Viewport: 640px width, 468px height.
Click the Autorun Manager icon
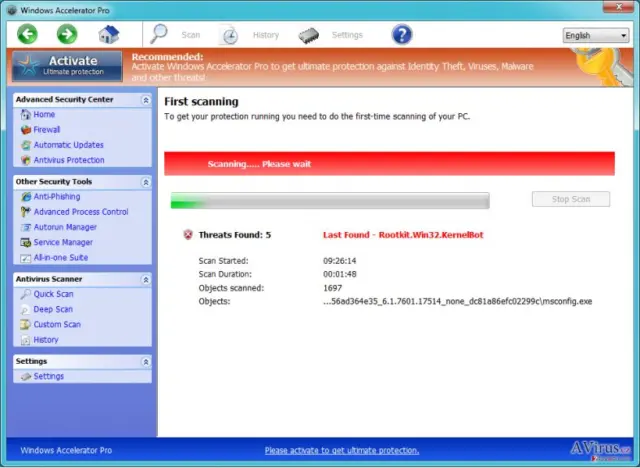26,227
